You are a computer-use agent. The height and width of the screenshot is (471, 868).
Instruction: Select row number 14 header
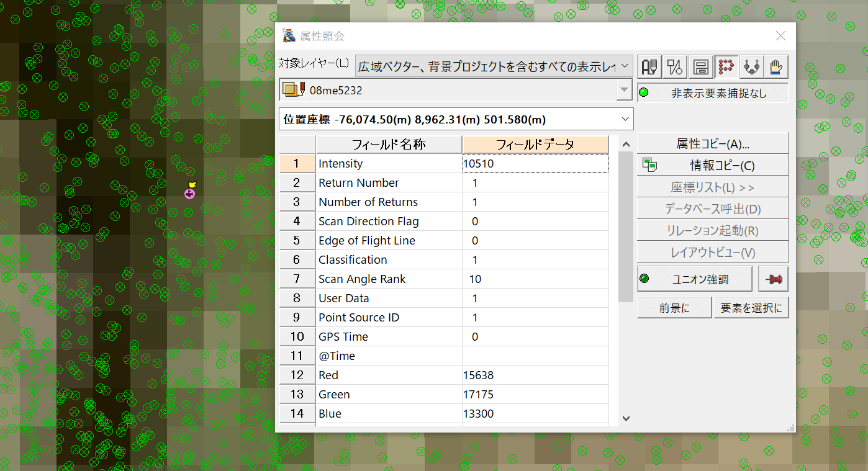point(297,414)
